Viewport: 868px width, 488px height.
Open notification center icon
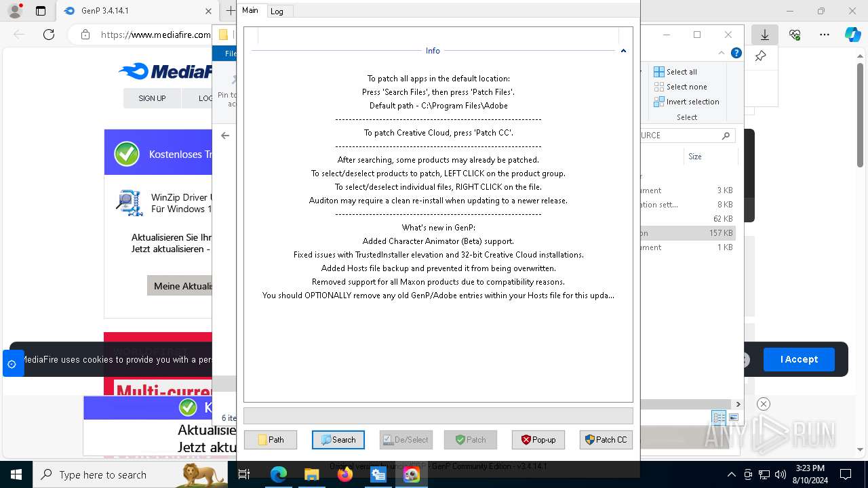[846, 475]
